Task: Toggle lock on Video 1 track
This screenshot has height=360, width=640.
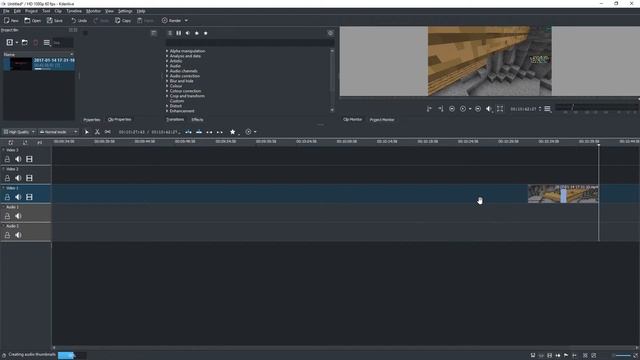Action: click(x=7, y=197)
